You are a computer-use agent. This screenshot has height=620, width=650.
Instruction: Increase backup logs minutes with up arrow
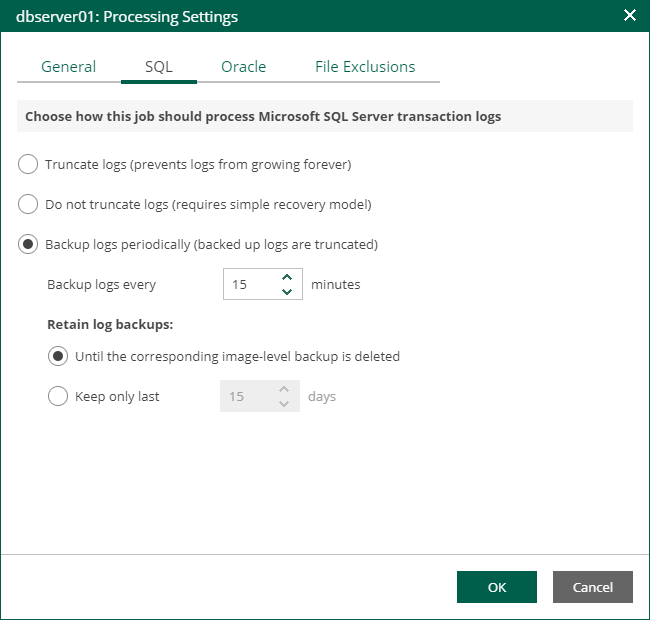pos(287,277)
